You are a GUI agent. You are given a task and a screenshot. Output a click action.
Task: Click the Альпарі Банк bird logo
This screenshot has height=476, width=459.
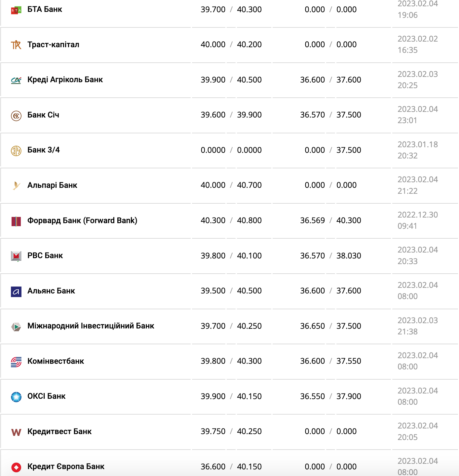[16, 186]
